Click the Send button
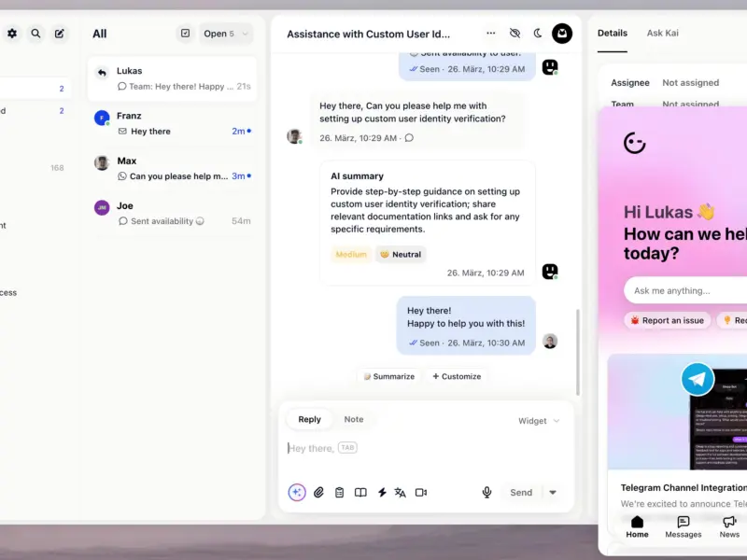747x560 pixels. pyautogui.click(x=521, y=493)
